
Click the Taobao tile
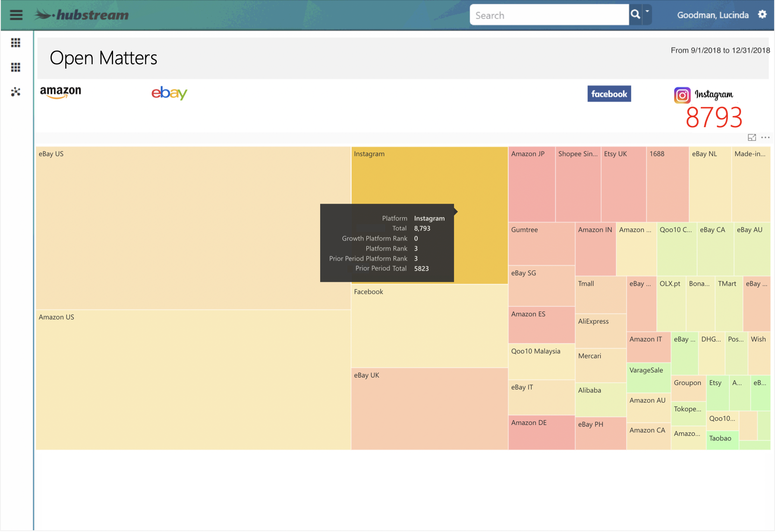pyautogui.click(x=722, y=440)
